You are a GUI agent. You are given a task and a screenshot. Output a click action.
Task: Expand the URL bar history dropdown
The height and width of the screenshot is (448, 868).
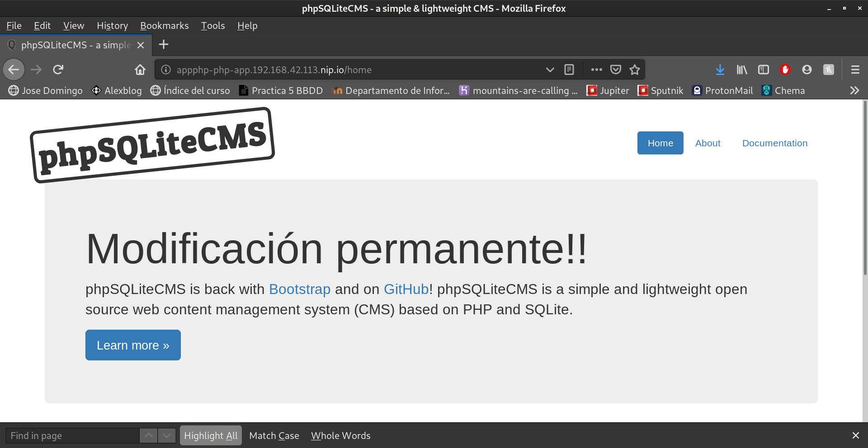point(550,70)
